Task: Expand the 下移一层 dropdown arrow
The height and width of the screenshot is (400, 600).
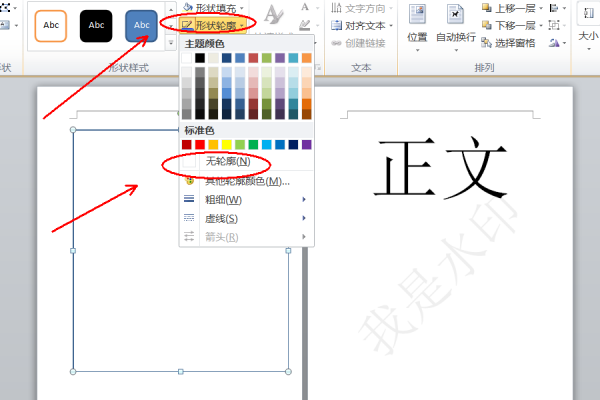Action: [x=541, y=26]
